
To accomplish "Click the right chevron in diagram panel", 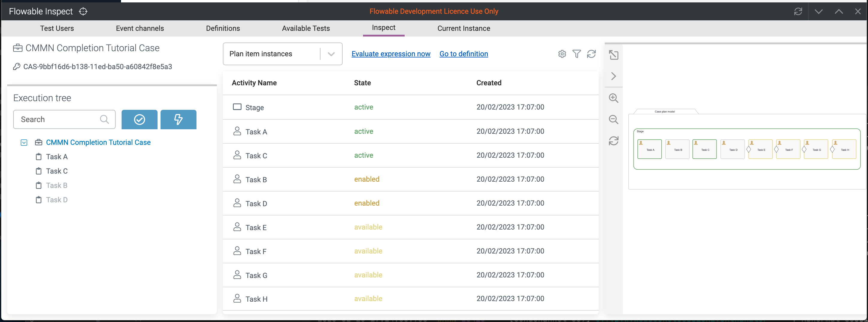I will click(613, 76).
